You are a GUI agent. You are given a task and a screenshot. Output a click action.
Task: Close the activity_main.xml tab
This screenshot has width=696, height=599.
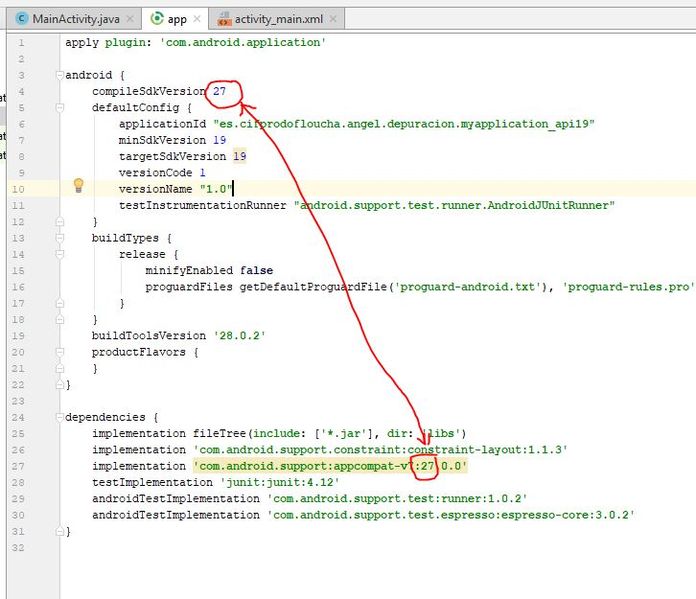[x=333, y=19]
